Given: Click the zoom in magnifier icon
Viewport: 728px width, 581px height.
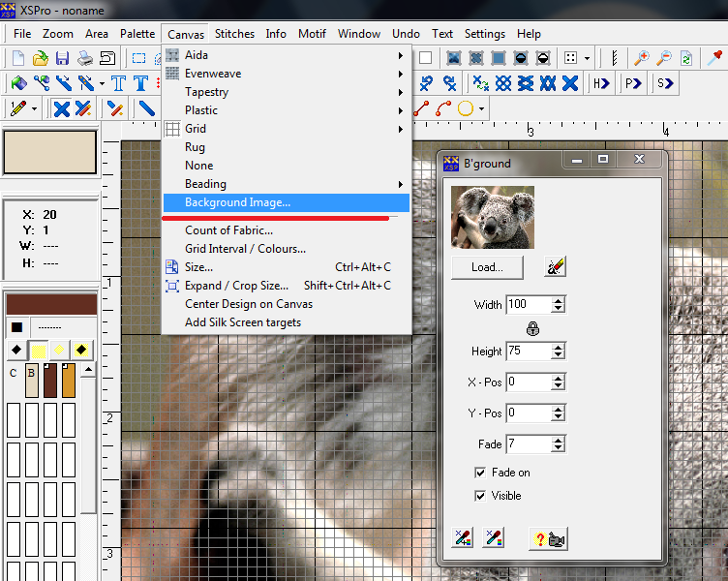Looking at the screenshot, I should point(642,58).
